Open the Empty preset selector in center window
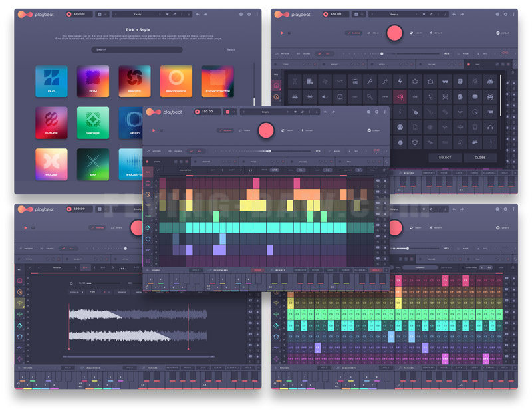This screenshot has width=532, height=411. 265,112
